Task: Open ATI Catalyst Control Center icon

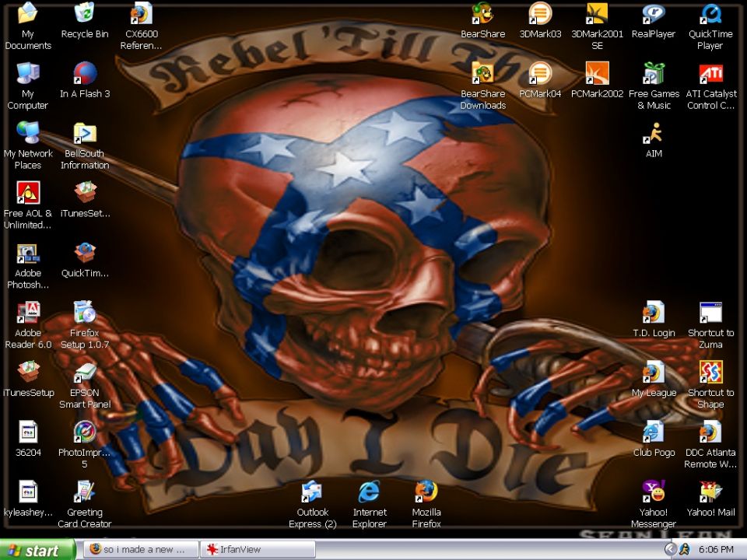Action: pyautogui.click(x=710, y=75)
